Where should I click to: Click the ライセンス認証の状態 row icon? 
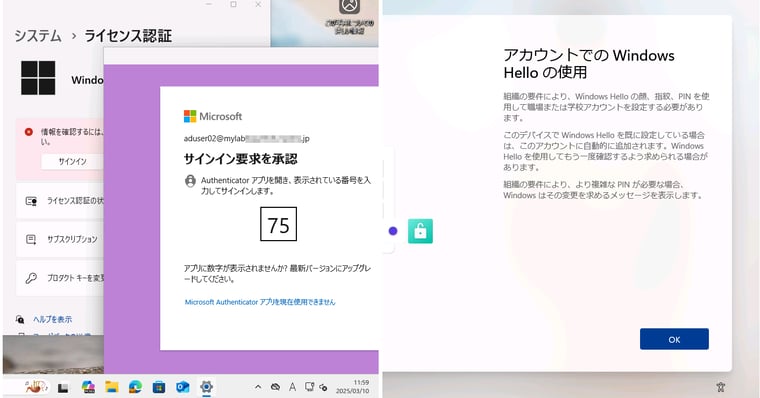[x=31, y=201]
